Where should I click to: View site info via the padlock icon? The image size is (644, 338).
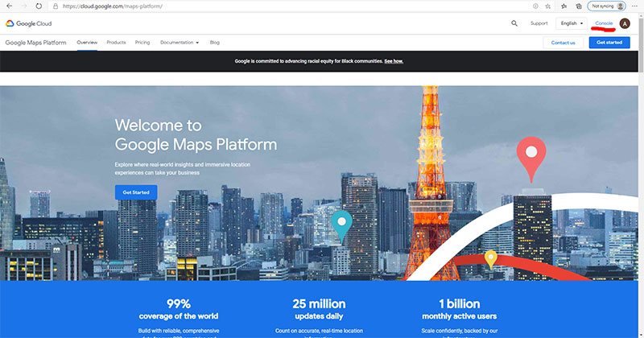[56, 6]
